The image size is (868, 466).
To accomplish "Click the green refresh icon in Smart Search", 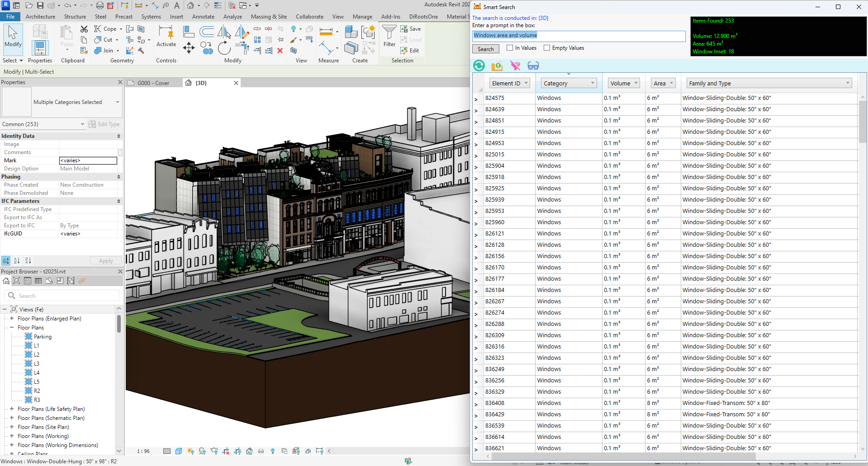I will (479, 66).
